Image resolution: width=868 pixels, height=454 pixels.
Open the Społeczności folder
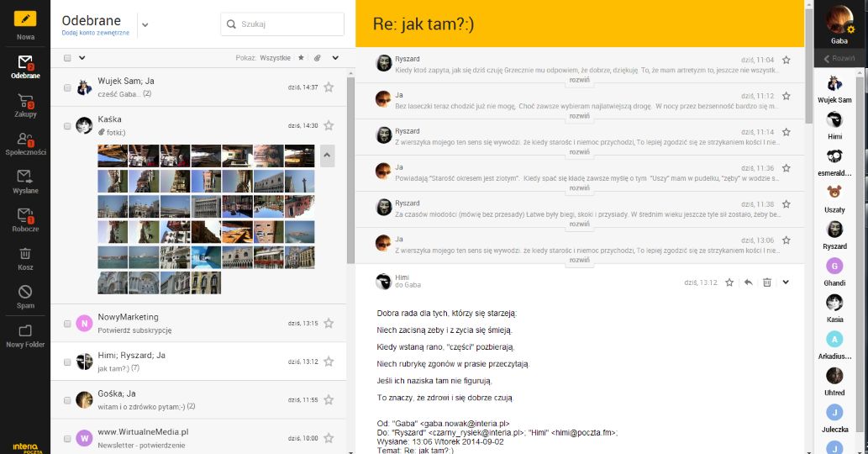pos(25,144)
